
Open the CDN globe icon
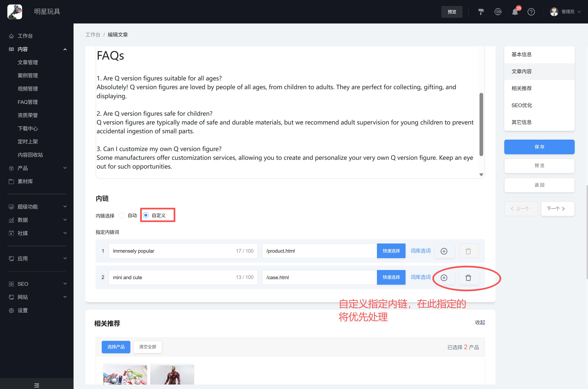coord(498,12)
